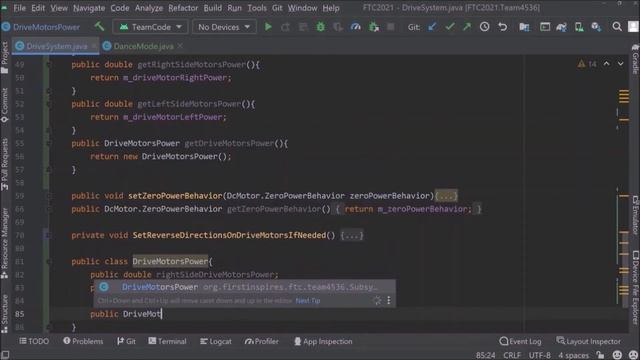640x360 pixels.
Task: Open the Terminal tool window
Action: [167, 341]
